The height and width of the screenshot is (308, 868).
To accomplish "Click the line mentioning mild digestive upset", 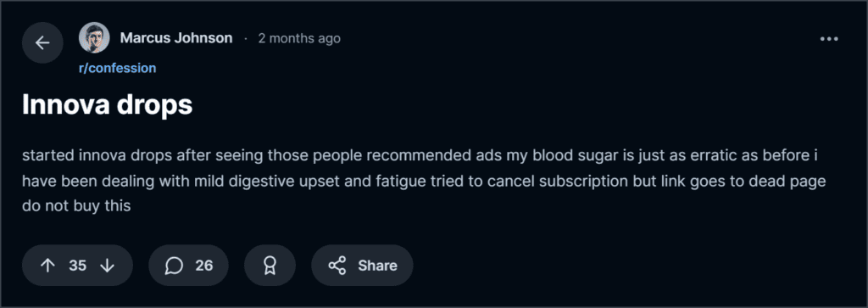I will pyautogui.click(x=424, y=181).
